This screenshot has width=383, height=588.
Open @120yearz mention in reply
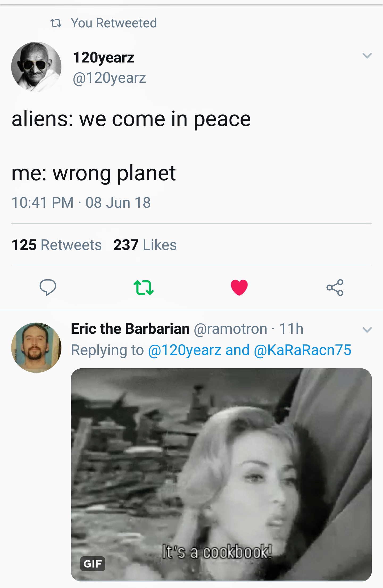pos(185,350)
